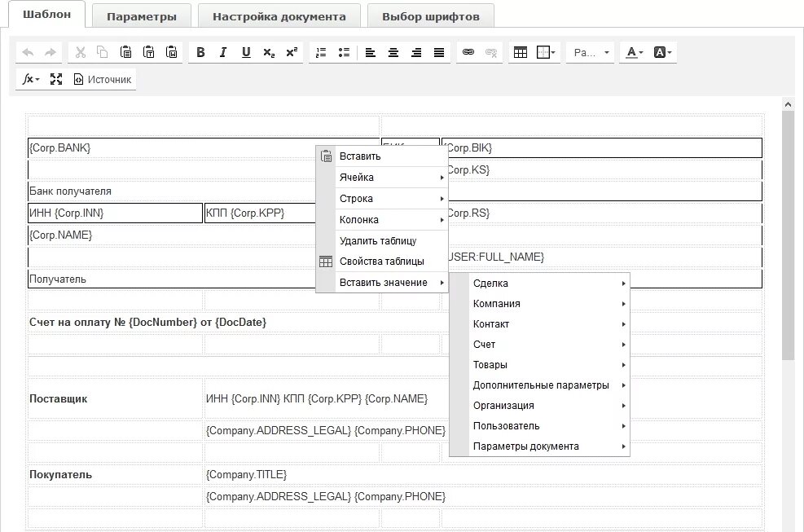Expand the Ячейка submenu

pyautogui.click(x=382, y=178)
